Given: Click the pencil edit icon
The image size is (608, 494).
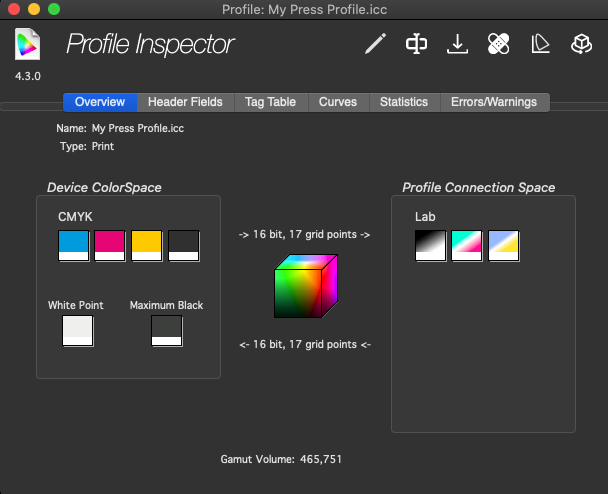Looking at the screenshot, I should coord(375,44).
